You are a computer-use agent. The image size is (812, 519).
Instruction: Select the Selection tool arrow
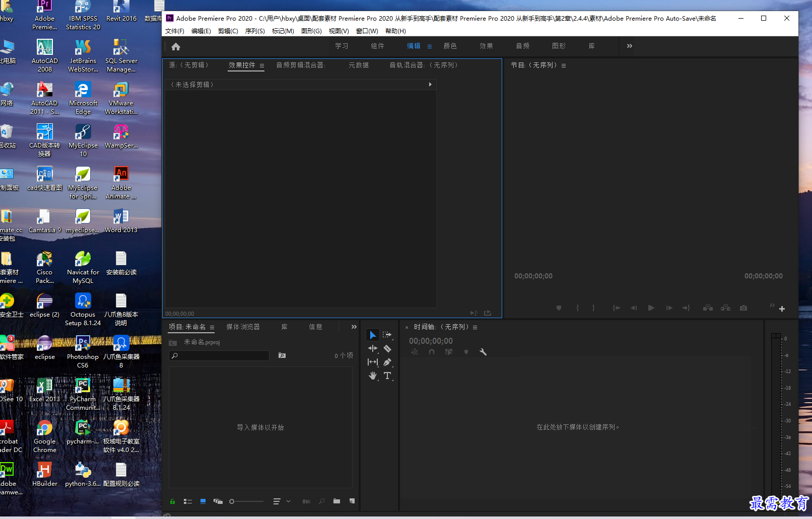click(x=373, y=335)
